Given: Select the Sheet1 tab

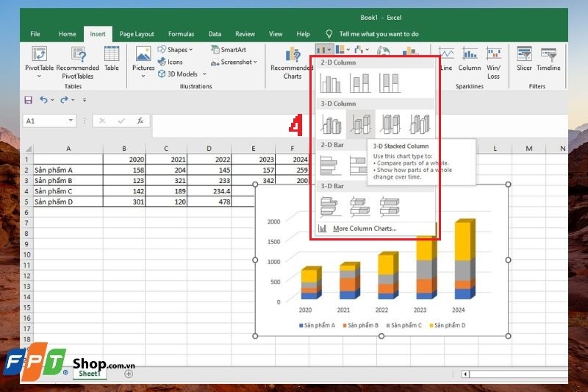Looking at the screenshot, I should [90, 374].
